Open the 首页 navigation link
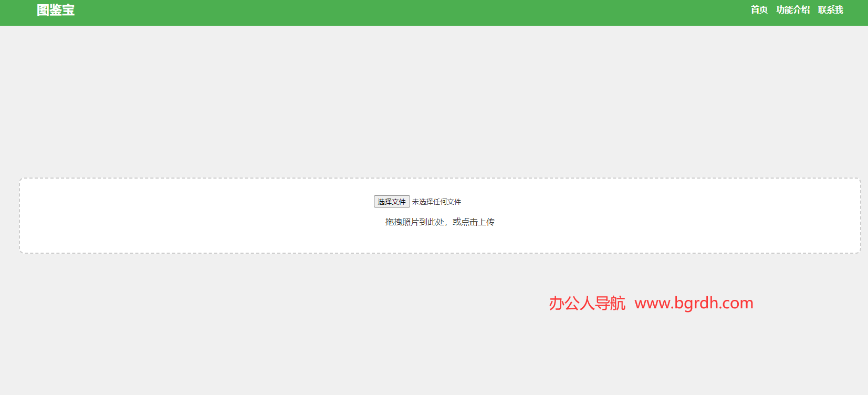The image size is (868, 395). click(x=759, y=10)
